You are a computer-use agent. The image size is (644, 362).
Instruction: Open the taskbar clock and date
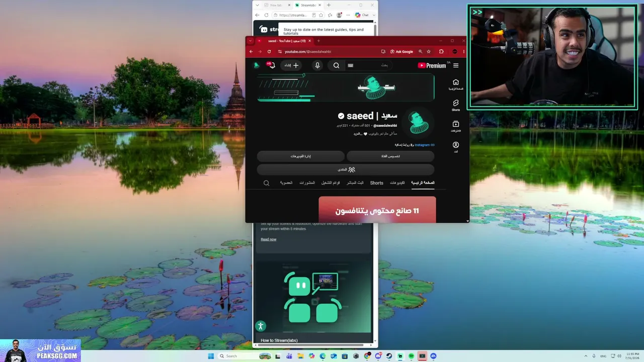pyautogui.click(x=633, y=356)
